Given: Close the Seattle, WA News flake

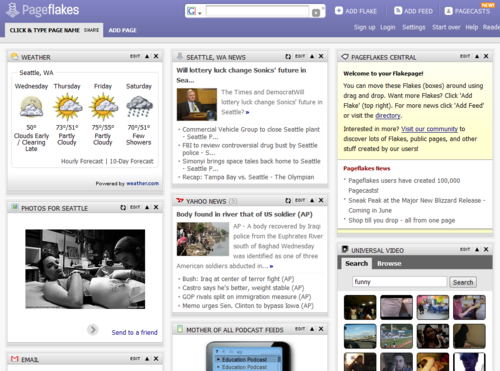Looking at the screenshot, I should point(321,56).
